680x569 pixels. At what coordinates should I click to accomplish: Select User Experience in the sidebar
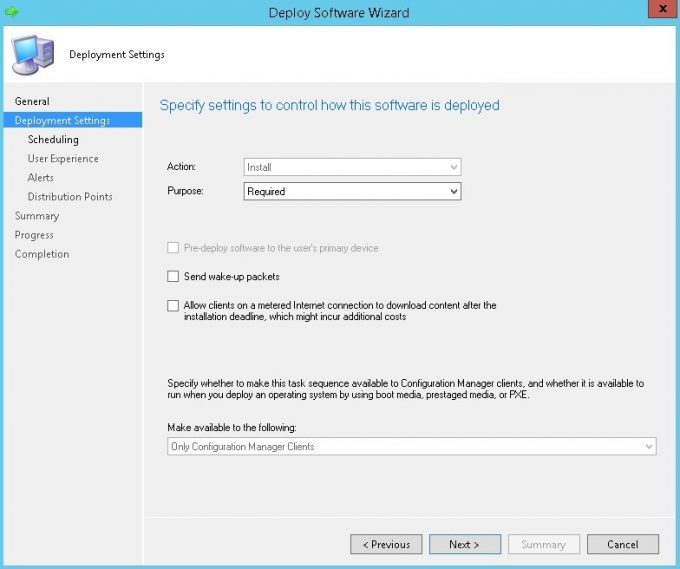[x=63, y=159]
